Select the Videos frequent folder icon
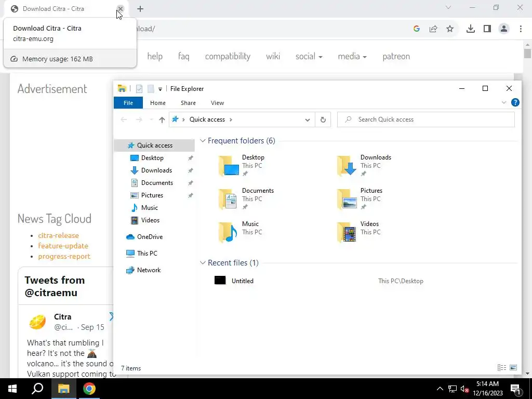The height and width of the screenshot is (399, 532). pos(347,232)
